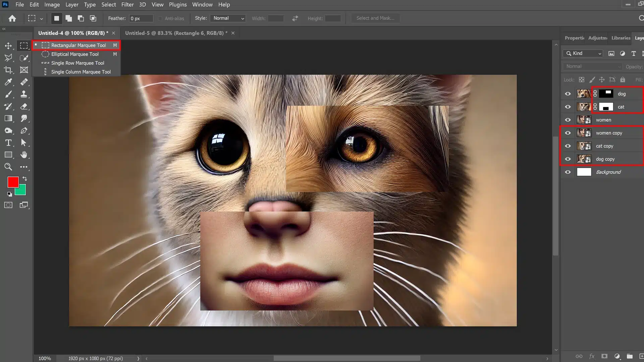
Task: Open layer style fx button
Action: click(592, 356)
